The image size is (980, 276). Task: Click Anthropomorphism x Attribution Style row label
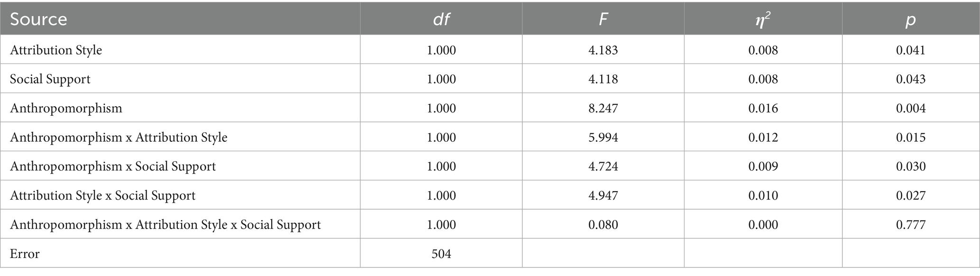coord(119,137)
